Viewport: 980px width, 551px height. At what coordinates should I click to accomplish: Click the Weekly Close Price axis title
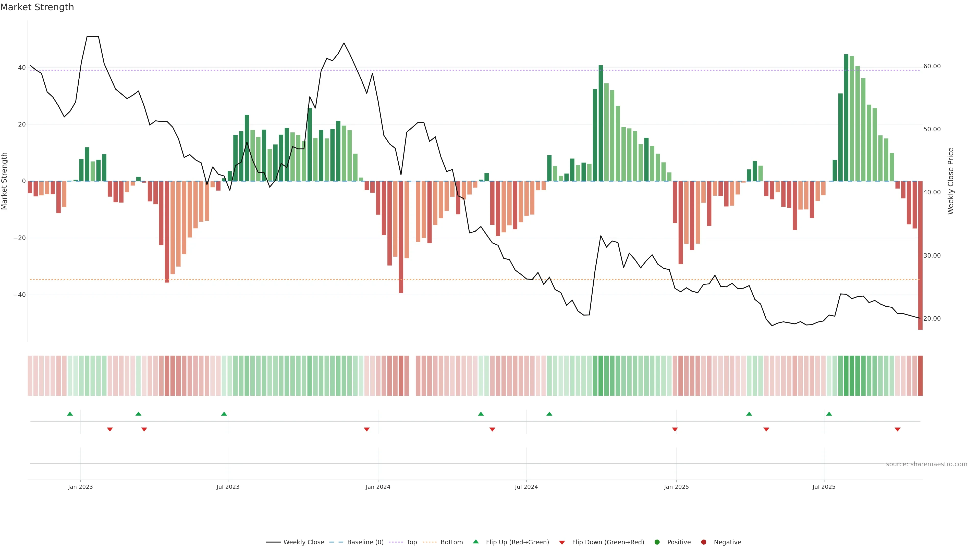951,181
